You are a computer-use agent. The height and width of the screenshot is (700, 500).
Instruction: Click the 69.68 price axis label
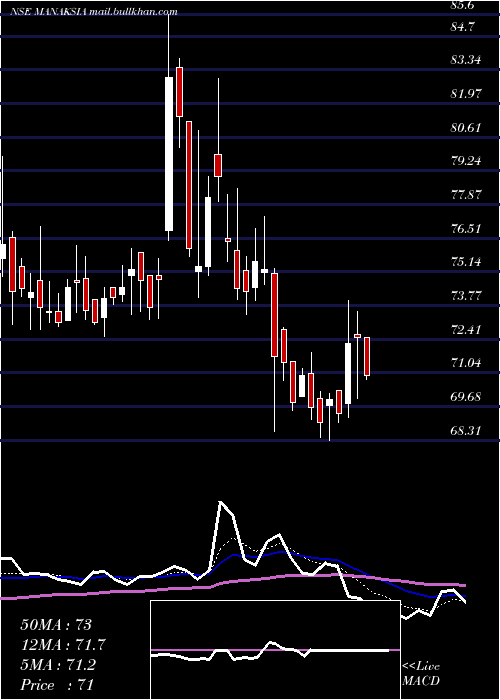coord(466,396)
